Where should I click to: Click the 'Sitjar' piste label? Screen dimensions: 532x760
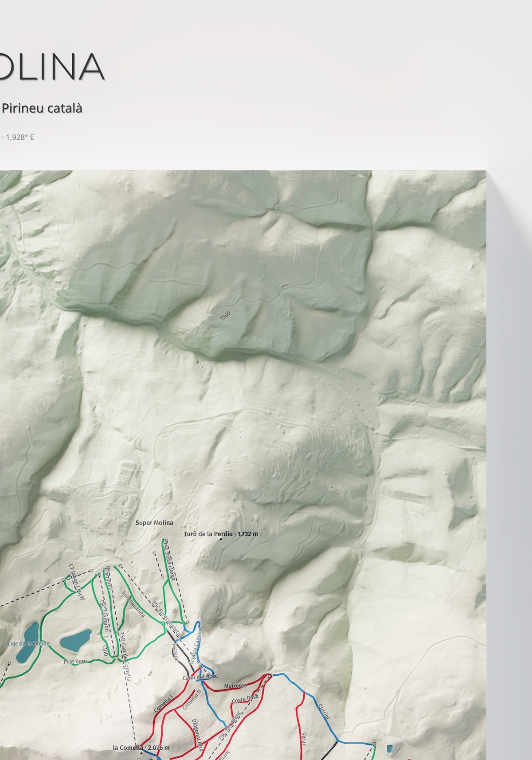click(x=304, y=739)
